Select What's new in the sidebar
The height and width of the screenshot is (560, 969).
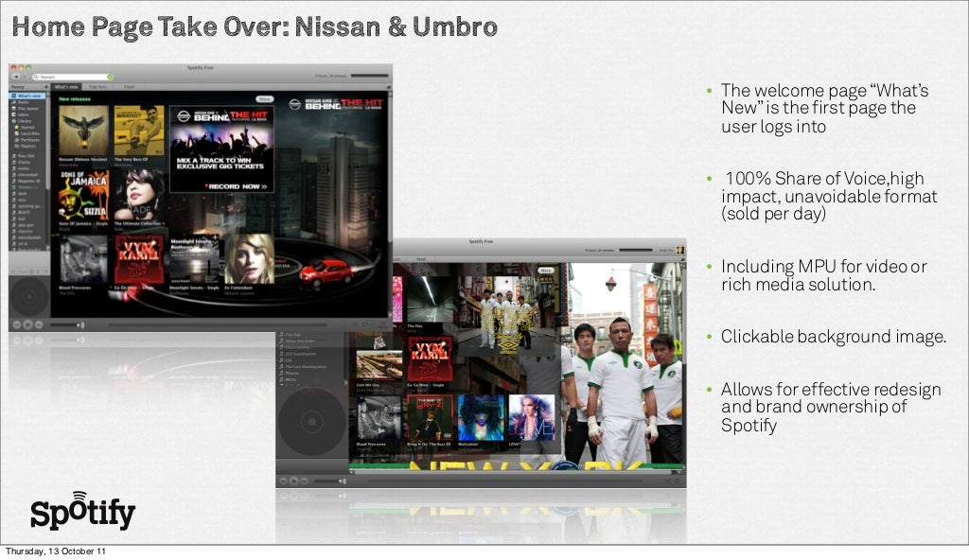[x=27, y=96]
